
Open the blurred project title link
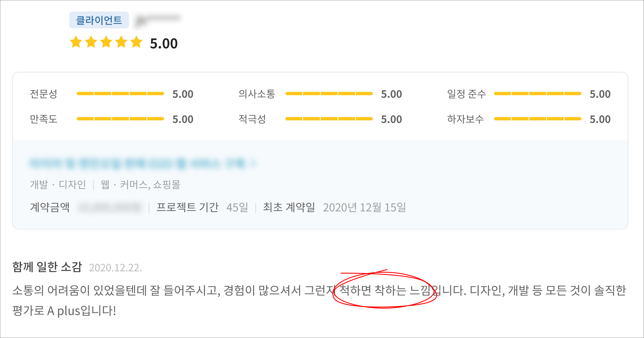point(138,163)
